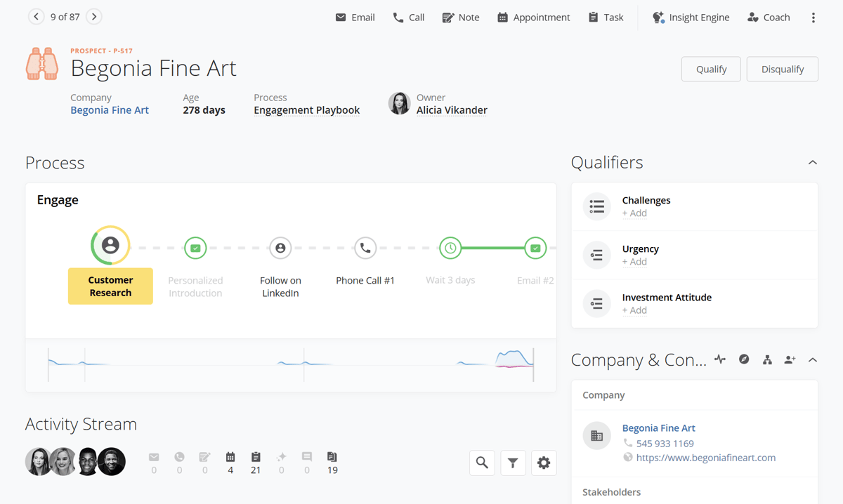Open the Coach tool
Viewport: 843px width, 504px height.
768,18
